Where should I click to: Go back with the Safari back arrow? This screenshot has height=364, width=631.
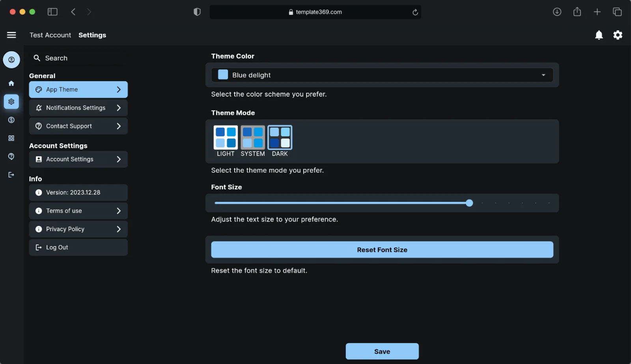[x=73, y=12]
